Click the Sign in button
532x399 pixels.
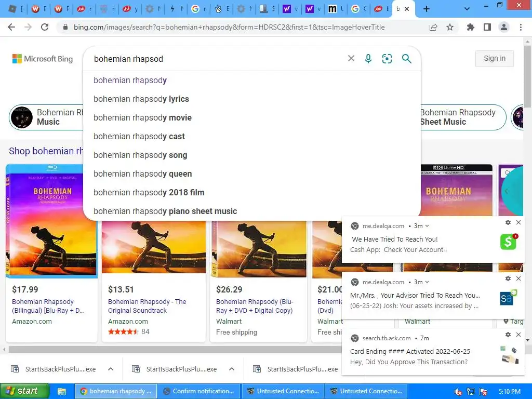[x=495, y=58]
